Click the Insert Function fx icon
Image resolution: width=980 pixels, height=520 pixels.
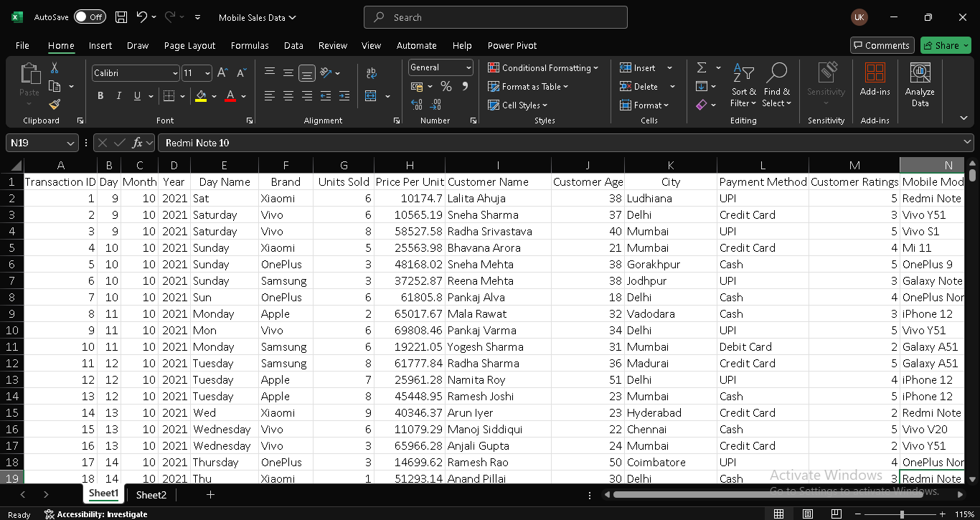(x=138, y=143)
